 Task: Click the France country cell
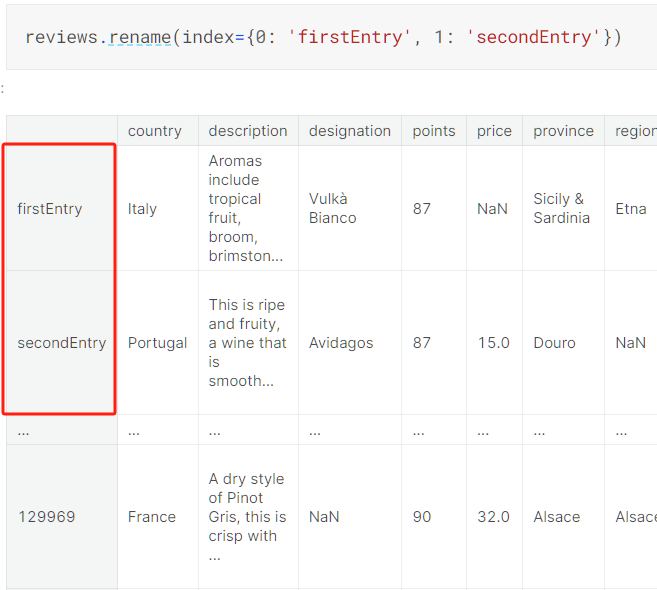pos(151,517)
